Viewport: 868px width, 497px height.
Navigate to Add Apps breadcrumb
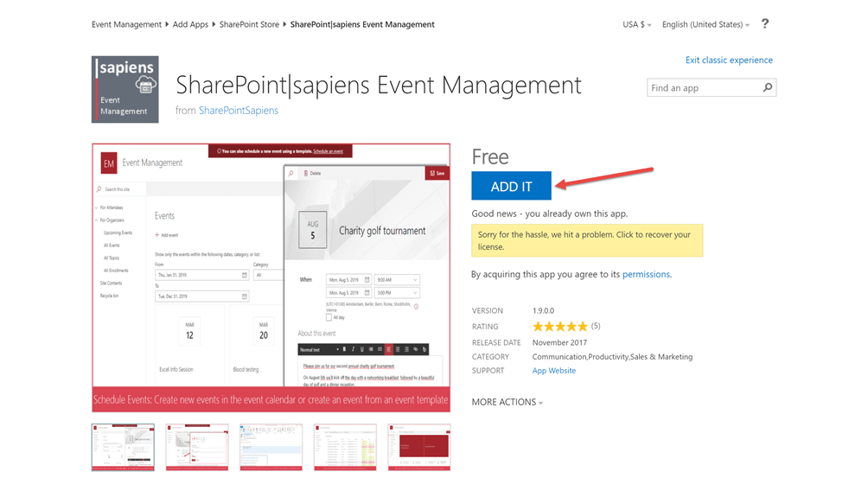[x=190, y=25]
